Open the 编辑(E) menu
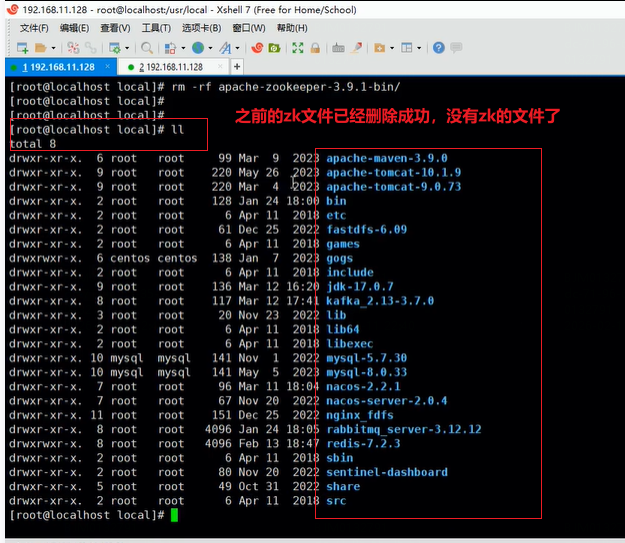 pos(74,28)
